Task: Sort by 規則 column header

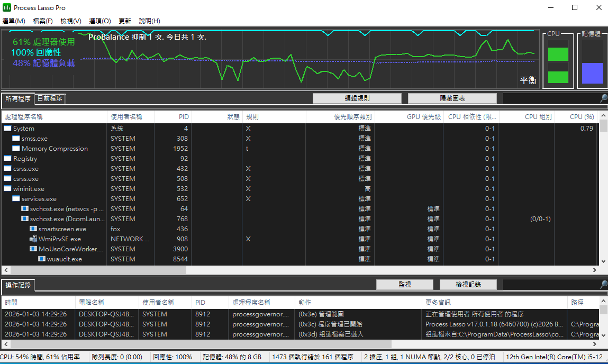Action: (274, 117)
